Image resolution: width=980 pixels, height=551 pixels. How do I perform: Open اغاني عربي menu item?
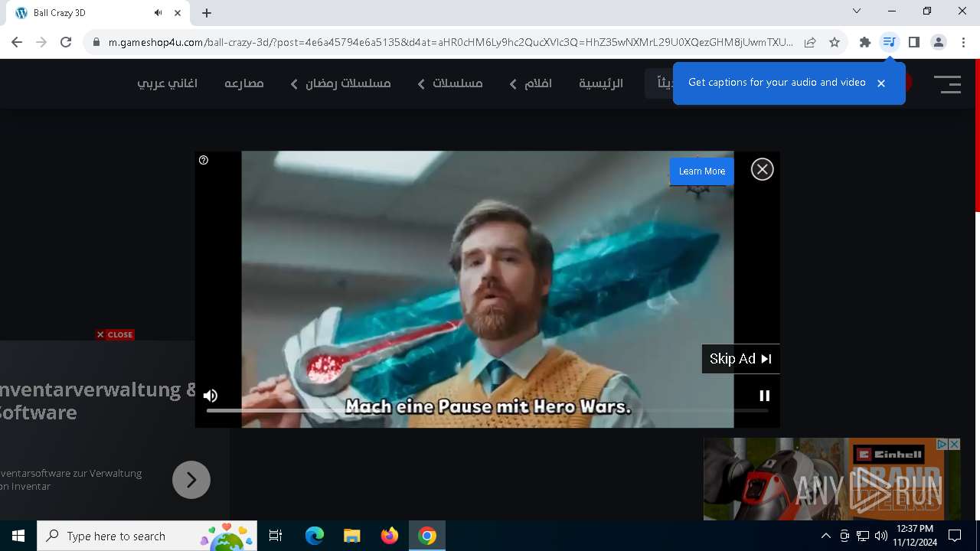tap(168, 83)
